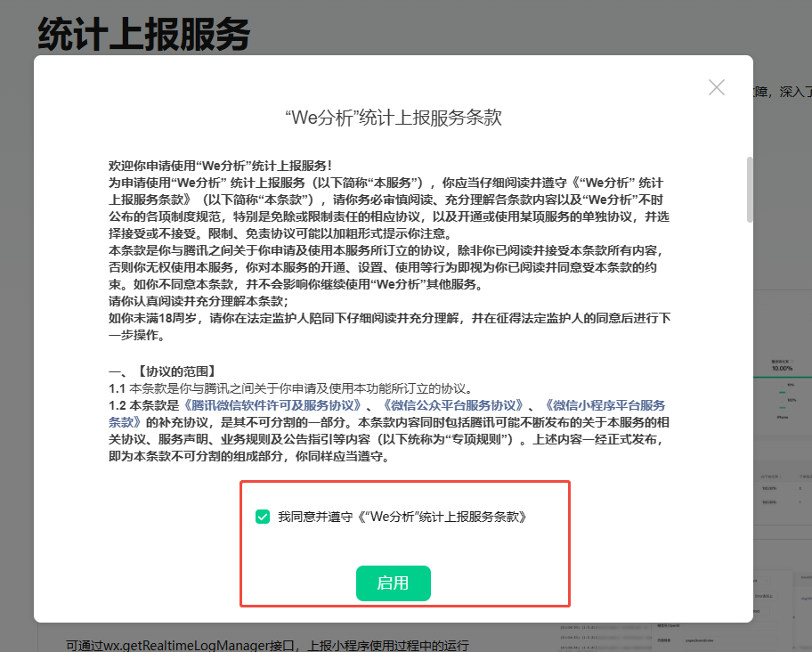The height and width of the screenshot is (652, 812).
Task: Click the dialog's vertical scrollbar thumb
Action: click(750, 190)
